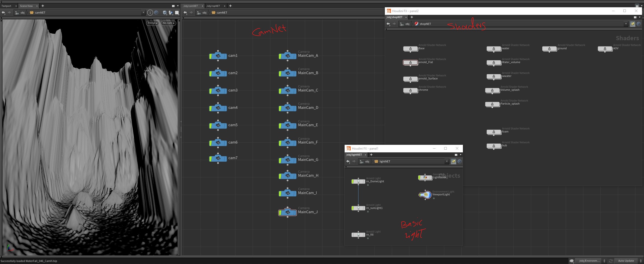Screen dimensions: 644x264
Task: Toggle display flag on MainCam_B node
Action: pos(280,74)
